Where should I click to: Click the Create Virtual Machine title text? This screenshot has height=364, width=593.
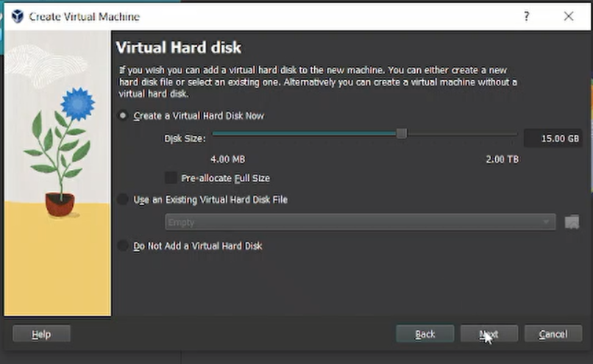pos(84,16)
